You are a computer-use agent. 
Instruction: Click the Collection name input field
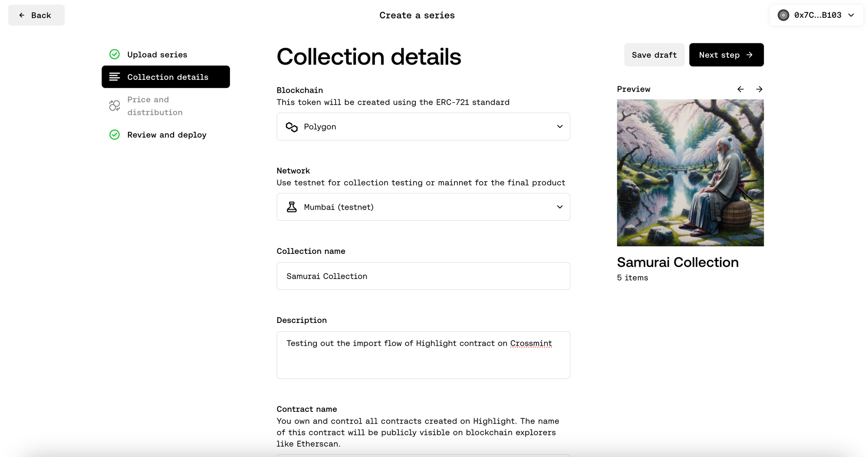423,276
